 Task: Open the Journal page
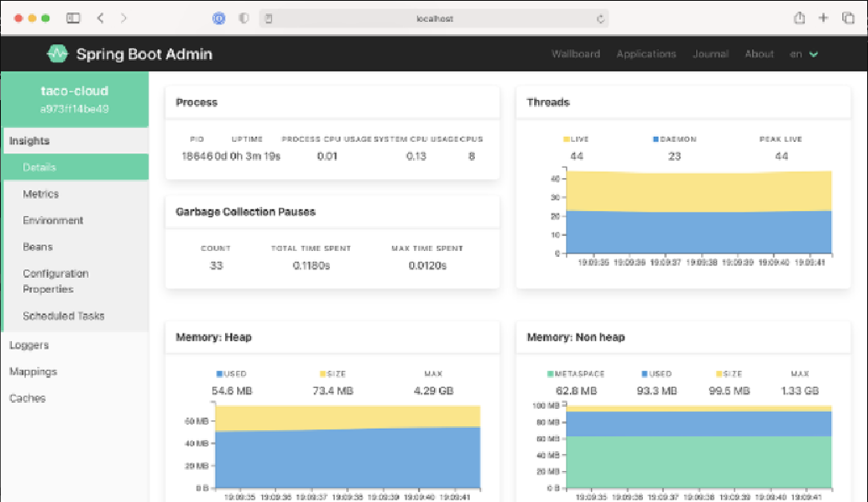click(711, 53)
